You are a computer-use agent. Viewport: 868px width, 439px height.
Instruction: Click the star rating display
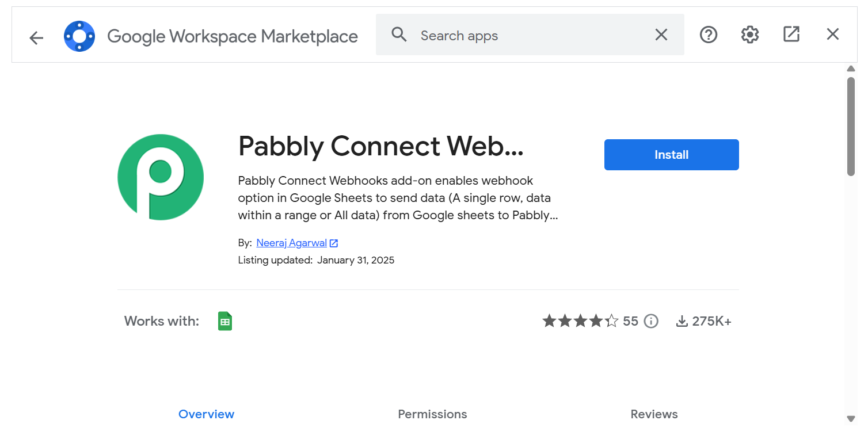click(x=580, y=321)
